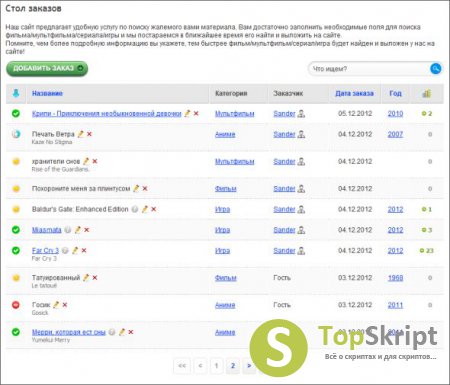This screenshot has width=450, height=385.
Task: Select pagination page 2
Action: click(233, 366)
